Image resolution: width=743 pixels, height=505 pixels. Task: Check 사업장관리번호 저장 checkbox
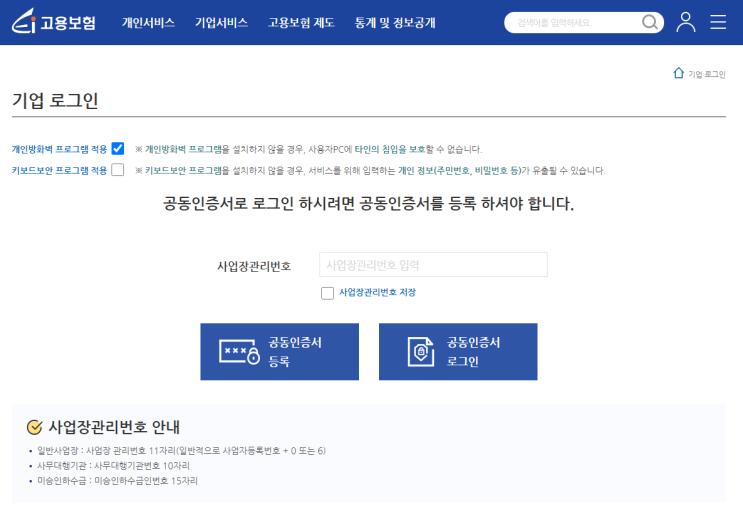tap(327, 293)
